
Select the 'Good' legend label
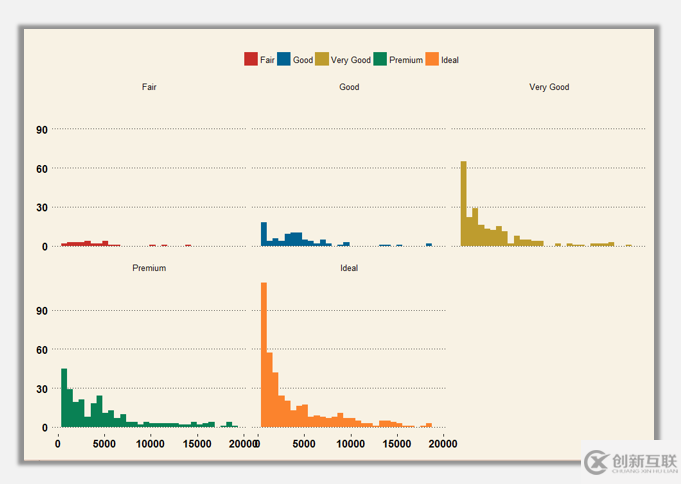tap(303, 60)
